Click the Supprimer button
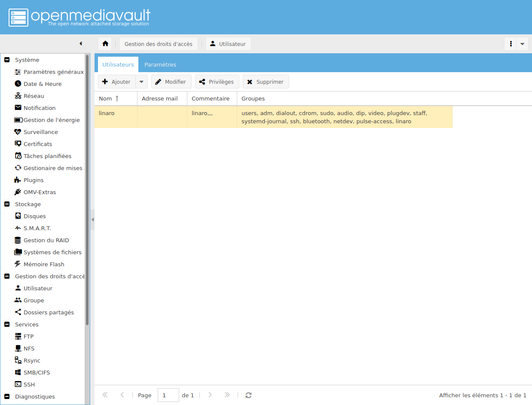The width and height of the screenshot is (532, 405). (x=266, y=82)
